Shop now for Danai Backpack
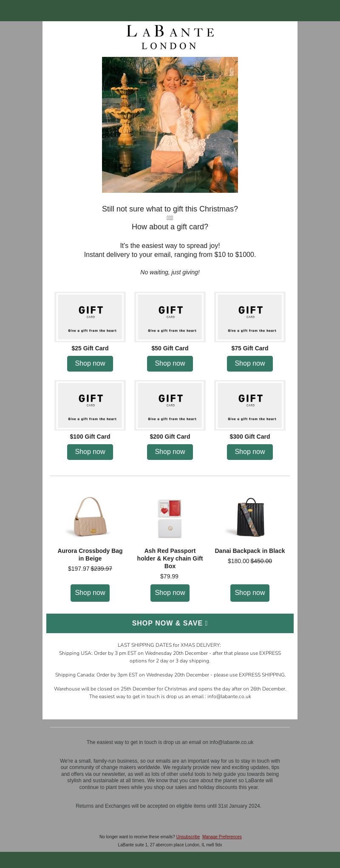This screenshot has height=868, width=340. pyautogui.click(x=250, y=593)
